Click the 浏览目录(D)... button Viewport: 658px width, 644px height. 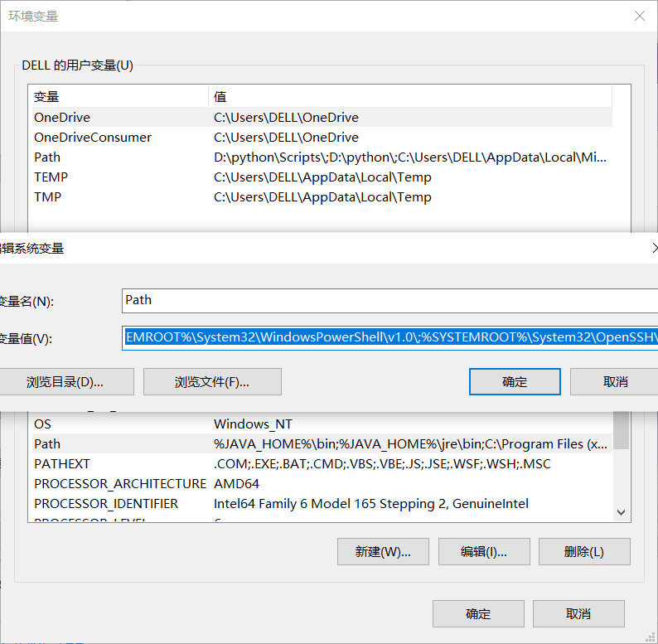click(x=65, y=382)
